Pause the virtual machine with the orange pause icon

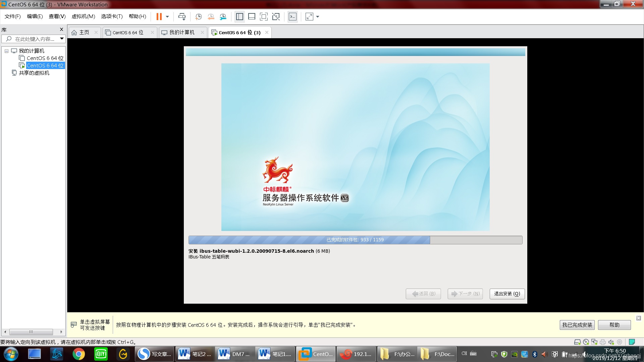click(159, 16)
